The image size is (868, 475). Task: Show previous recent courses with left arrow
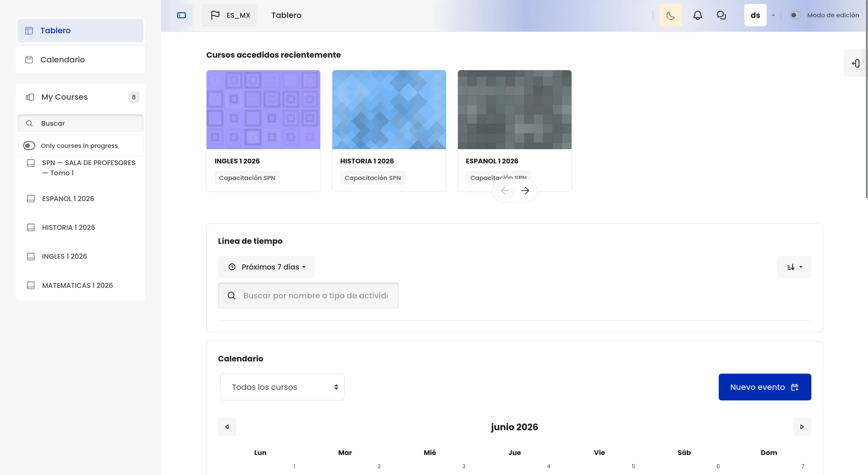click(x=505, y=191)
